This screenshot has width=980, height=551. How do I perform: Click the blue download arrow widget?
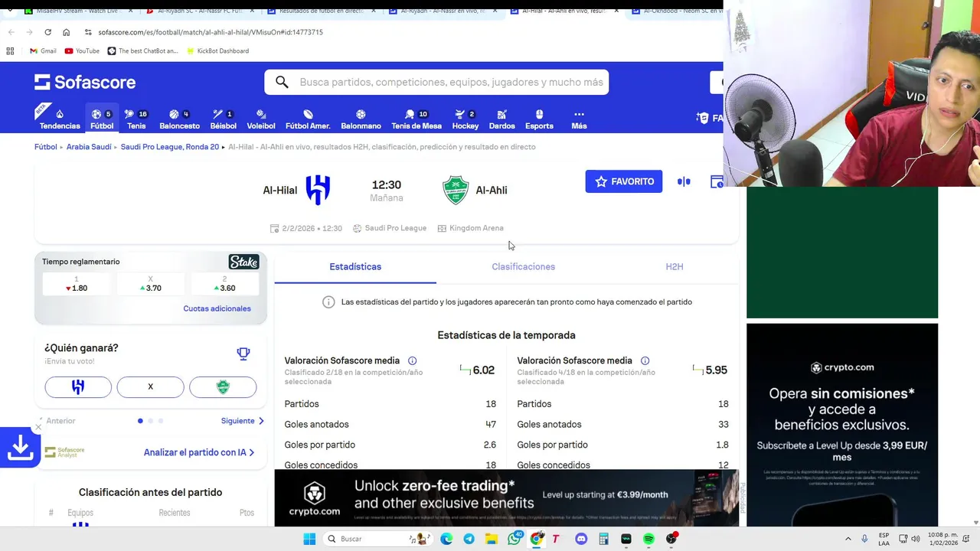pyautogui.click(x=20, y=448)
